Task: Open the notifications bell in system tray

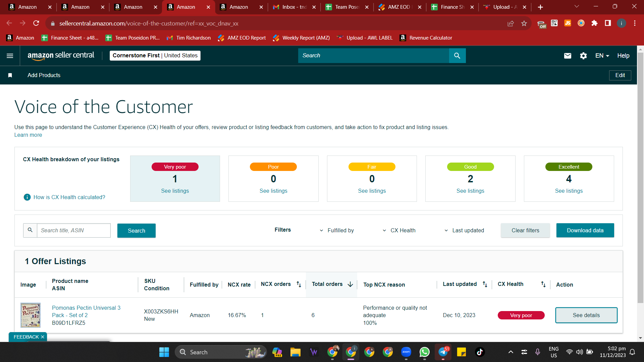Action: click(x=632, y=352)
